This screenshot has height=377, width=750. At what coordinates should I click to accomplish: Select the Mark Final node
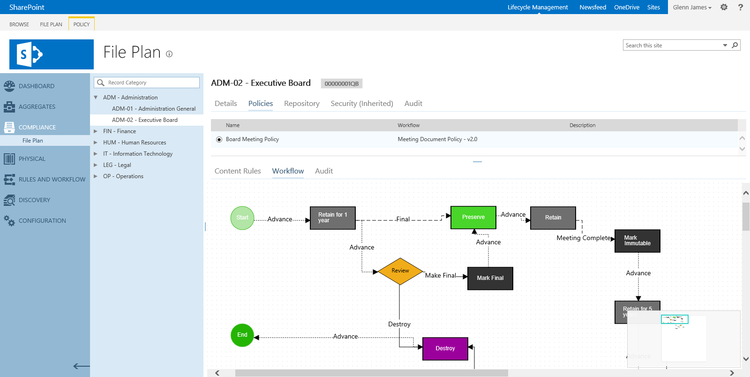click(x=490, y=278)
